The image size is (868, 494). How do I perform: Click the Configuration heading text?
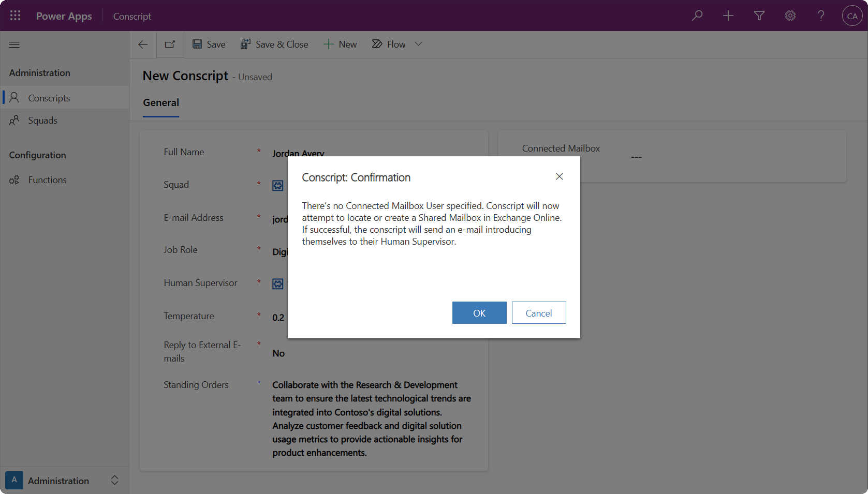38,155
